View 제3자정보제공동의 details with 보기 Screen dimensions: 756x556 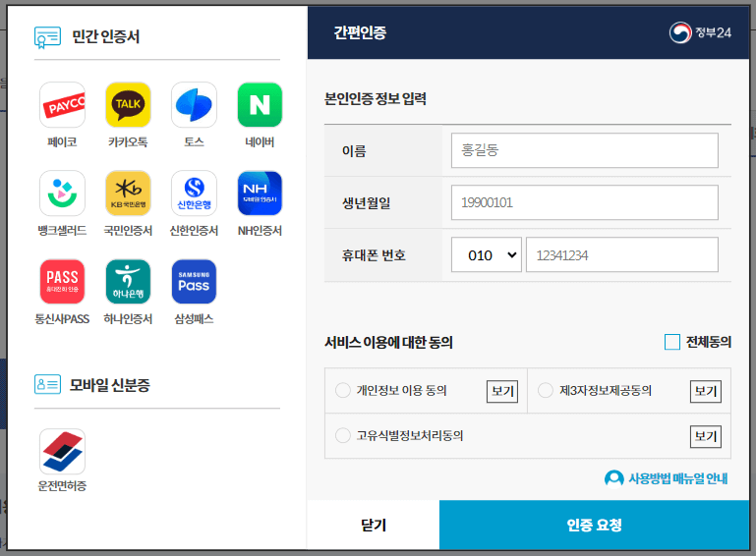tap(706, 391)
